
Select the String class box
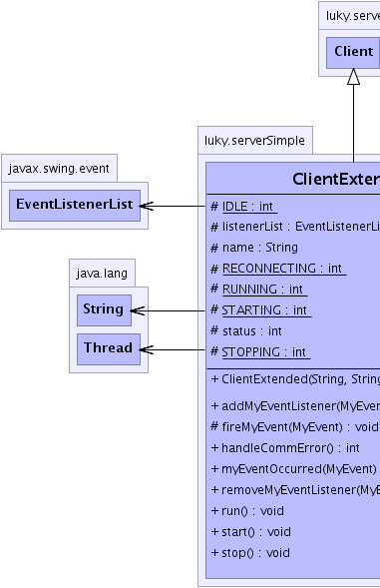(104, 310)
